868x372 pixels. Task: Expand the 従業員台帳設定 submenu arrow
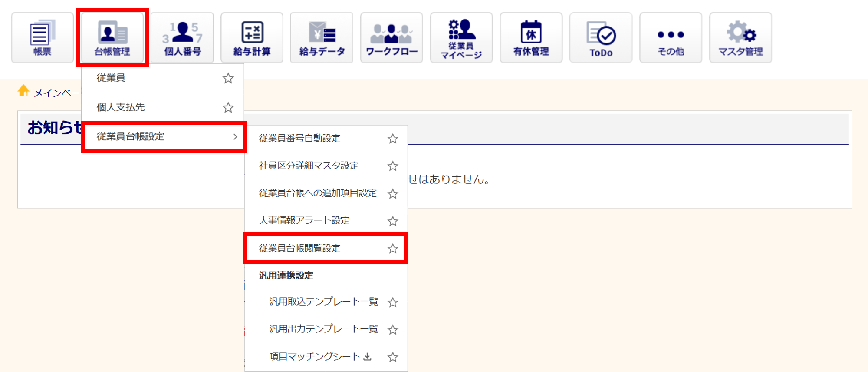click(235, 136)
